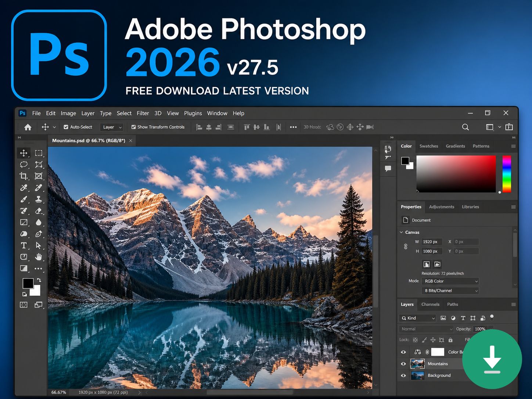532x399 pixels.
Task: Open the Image menu
Action: point(68,113)
